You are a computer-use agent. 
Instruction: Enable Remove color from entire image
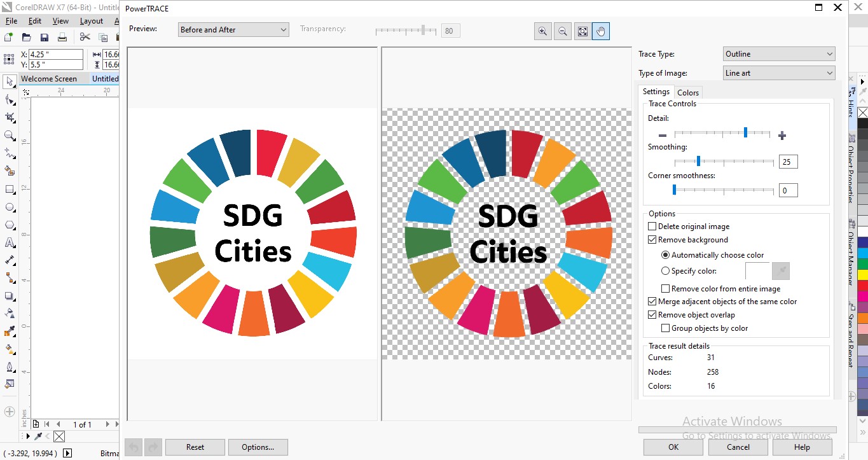pyautogui.click(x=666, y=289)
